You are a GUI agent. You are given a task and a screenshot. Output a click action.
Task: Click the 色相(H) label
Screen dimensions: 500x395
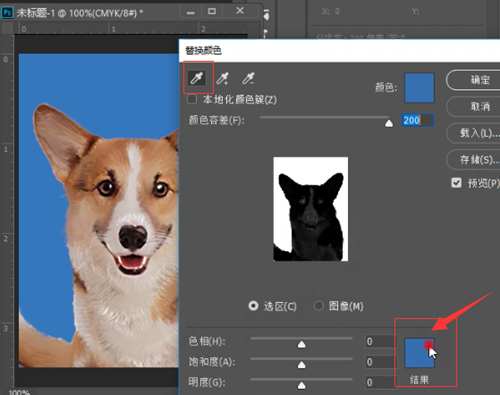click(x=207, y=341)
